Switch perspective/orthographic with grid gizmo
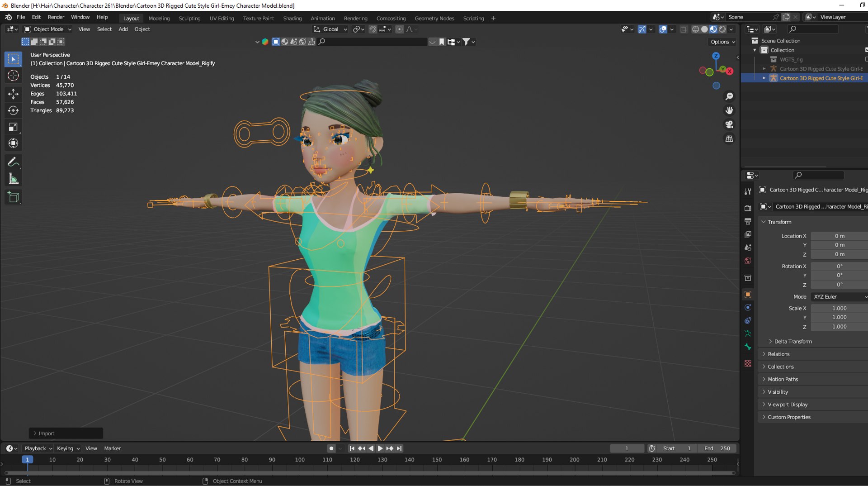The height and width of the screenshot is (486, 868). [x=729, y=139]
